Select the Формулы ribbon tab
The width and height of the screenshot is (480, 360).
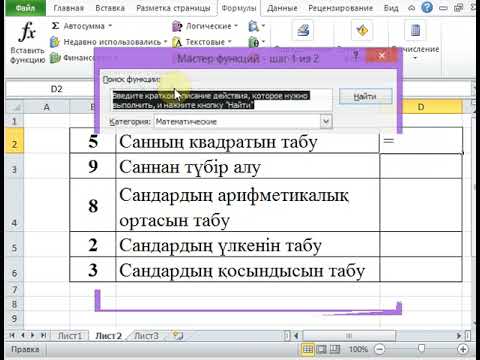point(239,8)
